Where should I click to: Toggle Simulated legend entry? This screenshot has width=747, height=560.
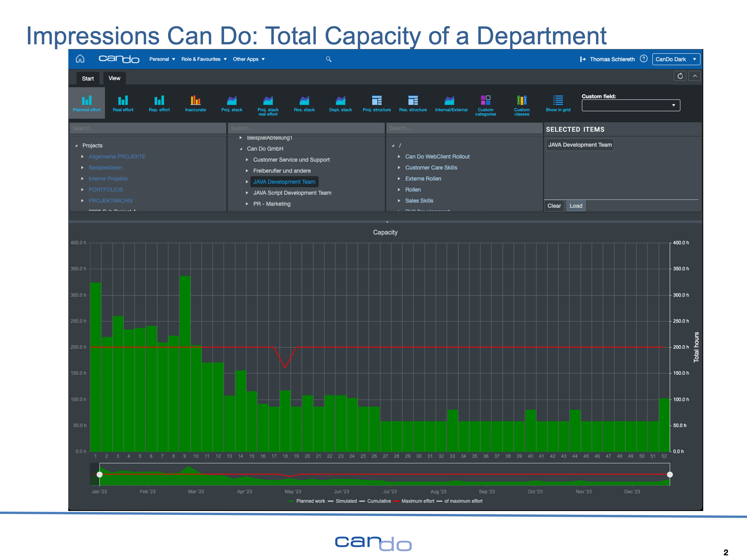pos(343,501)
